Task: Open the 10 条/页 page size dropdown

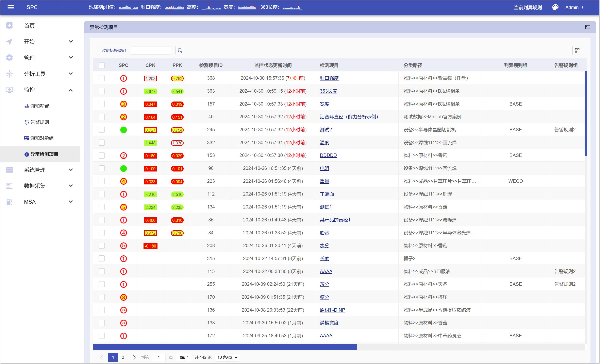Action: point(227,357)
